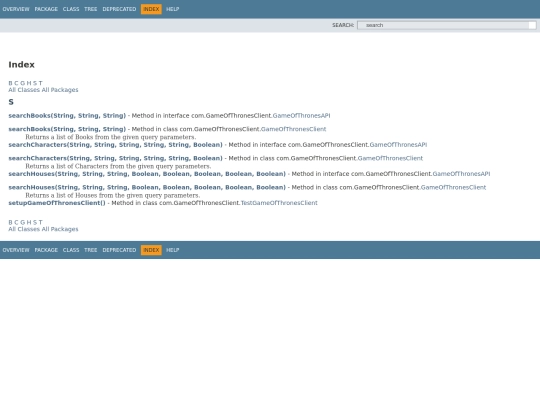Open TREE in the bottom navigation bar
The width and height of the screenshot is (540, 405).
[x=91, y=250]
